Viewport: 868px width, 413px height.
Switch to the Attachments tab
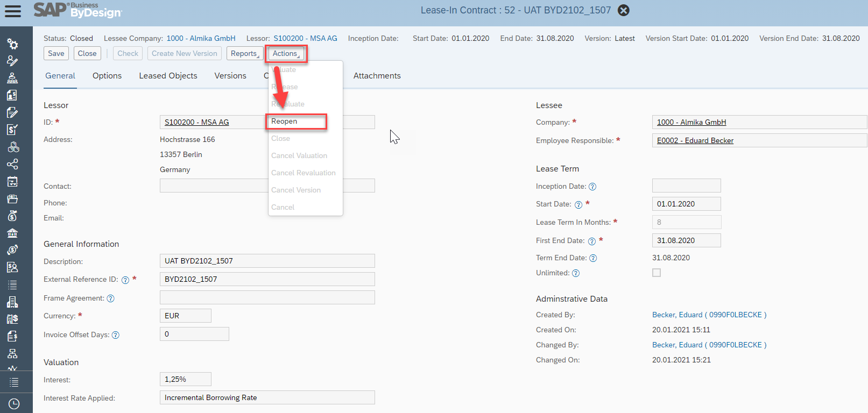[x=377, y=76]
